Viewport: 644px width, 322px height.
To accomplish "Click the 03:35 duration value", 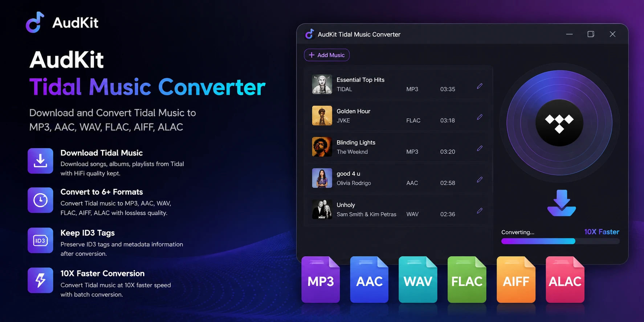I will pyautogui.click(x=448, y=89).
